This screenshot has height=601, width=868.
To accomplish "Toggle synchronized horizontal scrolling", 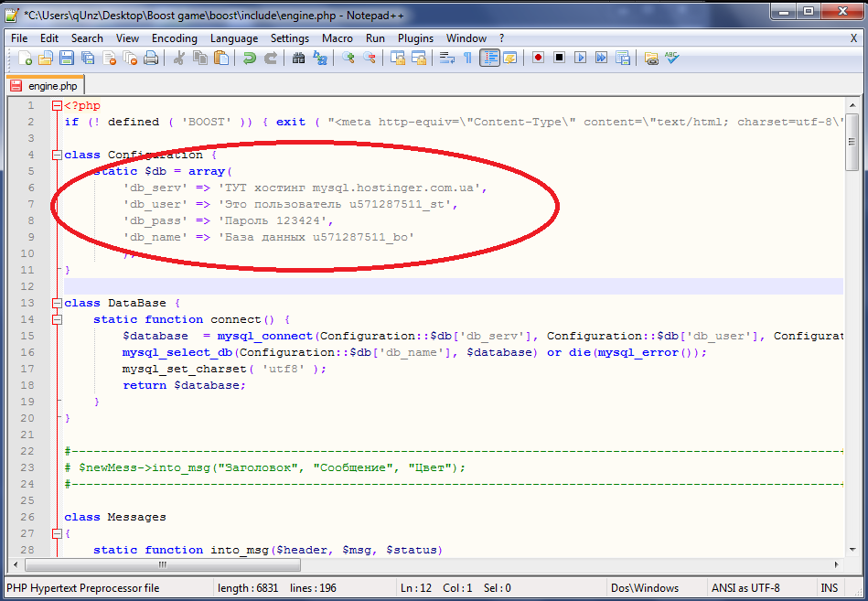I will (x=419, y=58).
